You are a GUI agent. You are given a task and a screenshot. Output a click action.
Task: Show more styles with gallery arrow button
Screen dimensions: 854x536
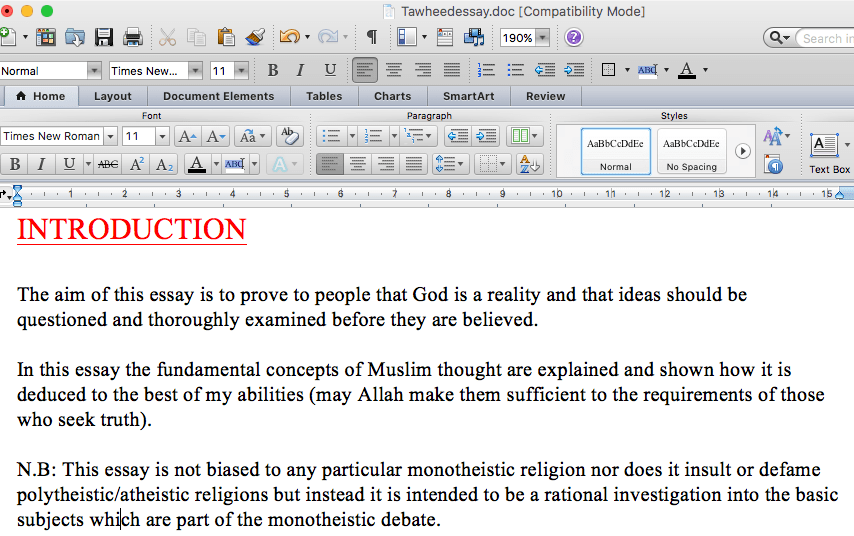(742, 151)
